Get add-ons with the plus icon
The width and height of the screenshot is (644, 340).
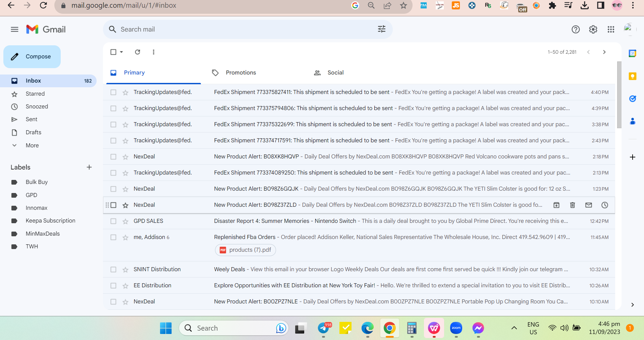coord(633,157)
